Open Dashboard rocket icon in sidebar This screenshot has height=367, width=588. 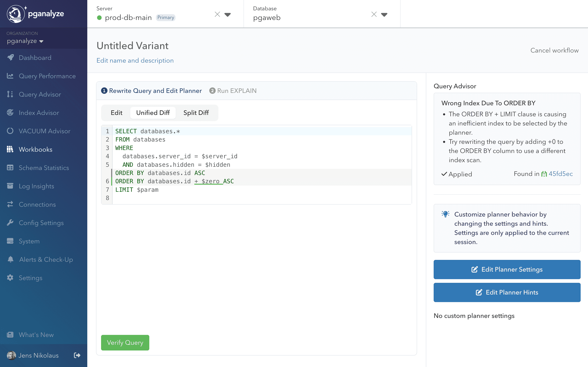tap(10, 58)
